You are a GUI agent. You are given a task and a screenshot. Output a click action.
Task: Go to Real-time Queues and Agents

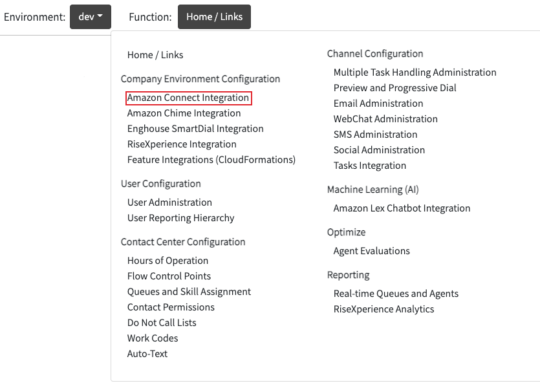(x=396, y=294)
